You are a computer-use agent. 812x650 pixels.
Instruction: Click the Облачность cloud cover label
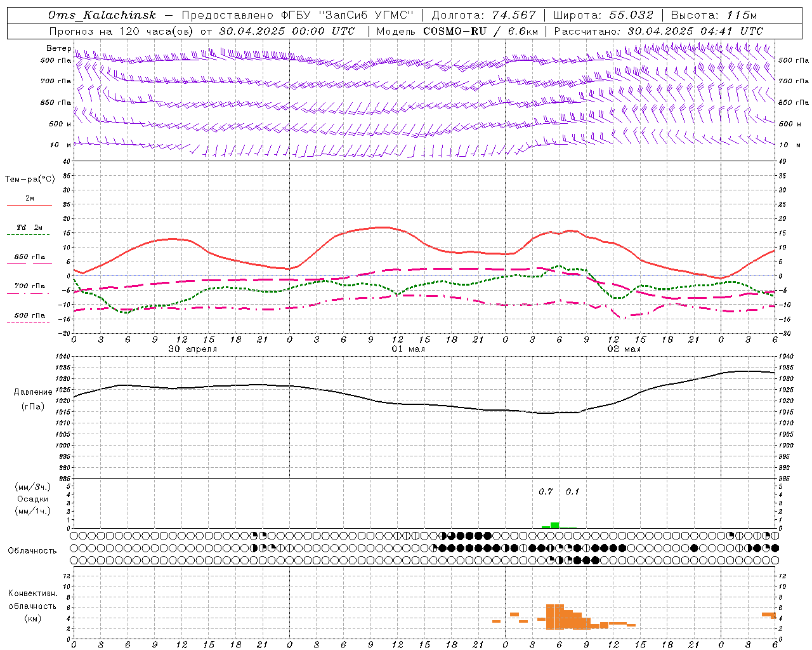[32, 551]
